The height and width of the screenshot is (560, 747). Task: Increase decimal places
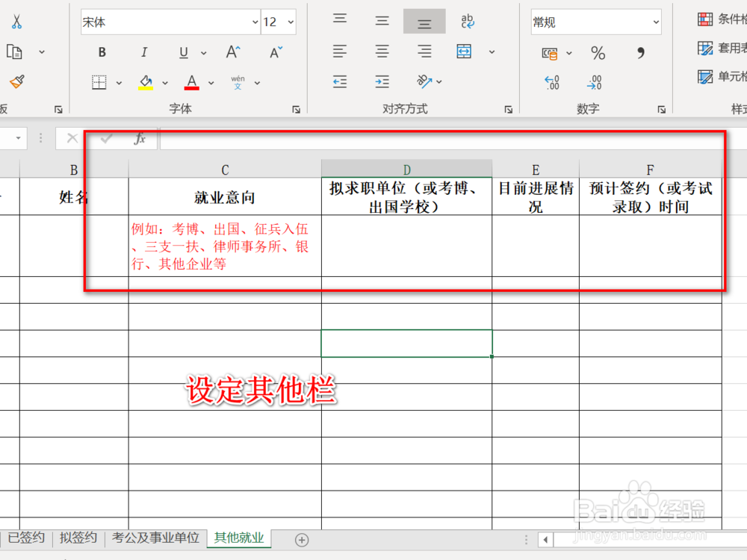point(552,82)
